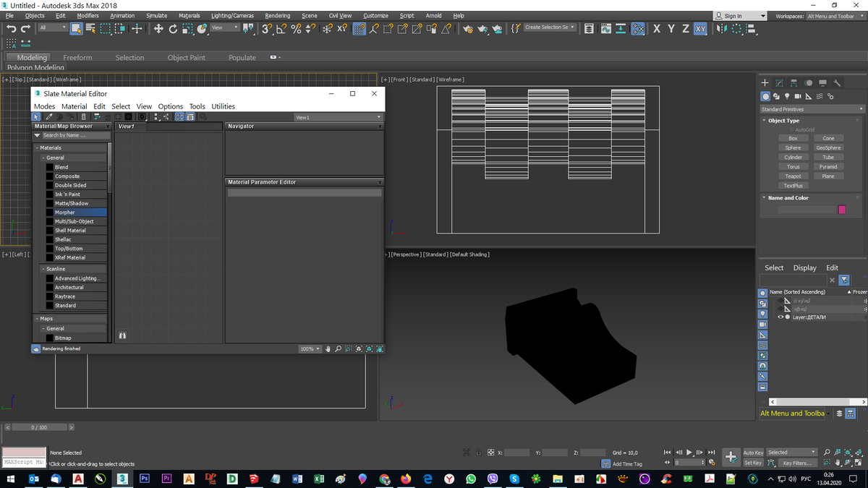Click the Undo arrow in main toolbar
This screenshot has height=488, width=868.
click(12, 28)
